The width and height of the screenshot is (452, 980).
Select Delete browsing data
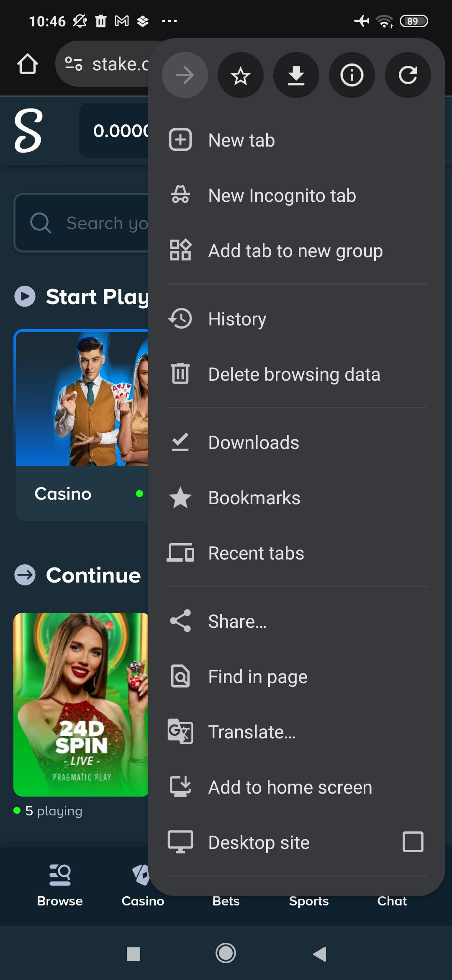coord(296,374)
